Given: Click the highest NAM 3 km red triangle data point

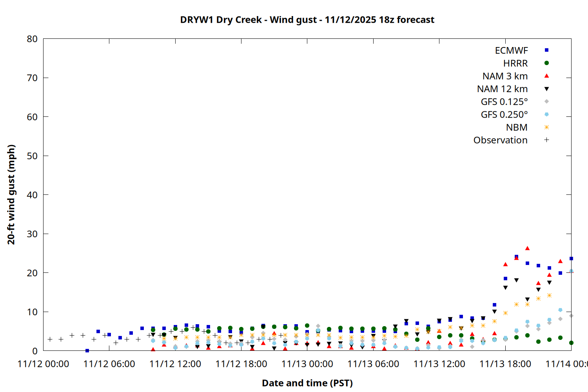Looking at the screenshot, I should click(x=527, y=248).
